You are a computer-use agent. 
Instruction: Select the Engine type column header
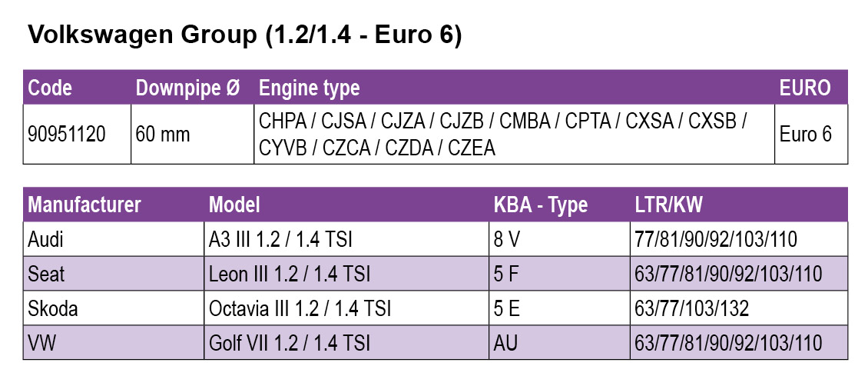309,88
